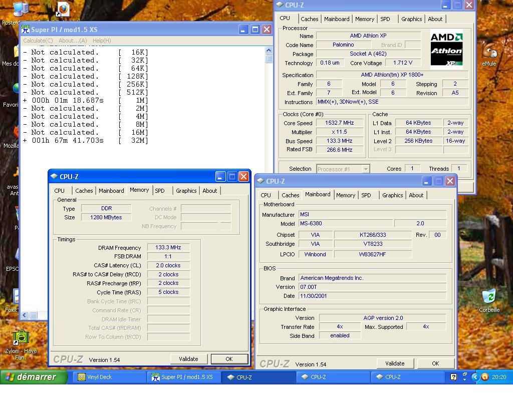The image size is (513, 420).
Task: Open About tab in Mainboard CPU-Z window
Action: 416,195
